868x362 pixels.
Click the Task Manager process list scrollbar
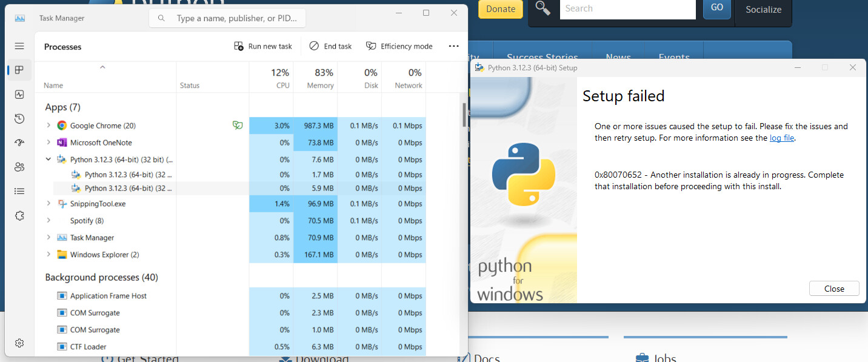click(464, 115)
